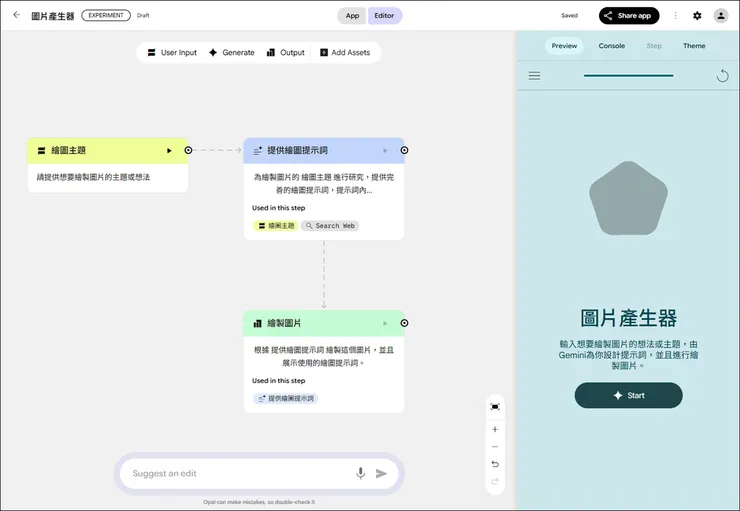Click the output port of 繪製圖片 node
The height and width of the screenshot is (511, 740).
(x=404, y=323)
